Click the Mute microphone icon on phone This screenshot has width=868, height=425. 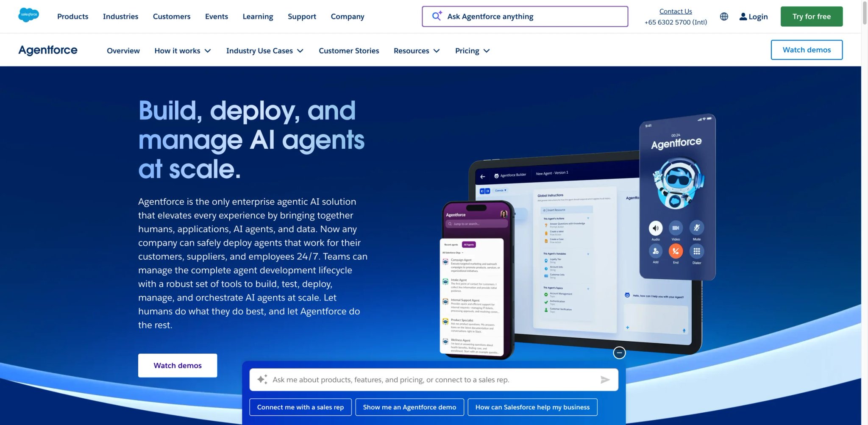point(696,228)
